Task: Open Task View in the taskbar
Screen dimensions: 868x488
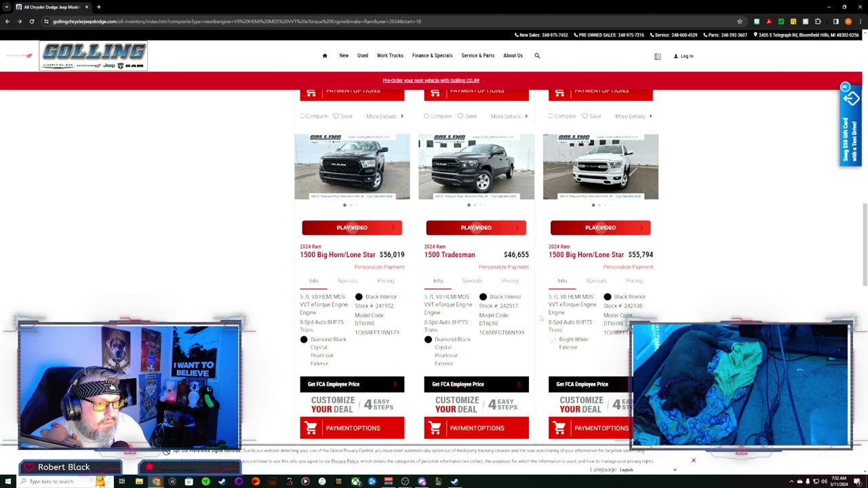Action: coord(122,481)
